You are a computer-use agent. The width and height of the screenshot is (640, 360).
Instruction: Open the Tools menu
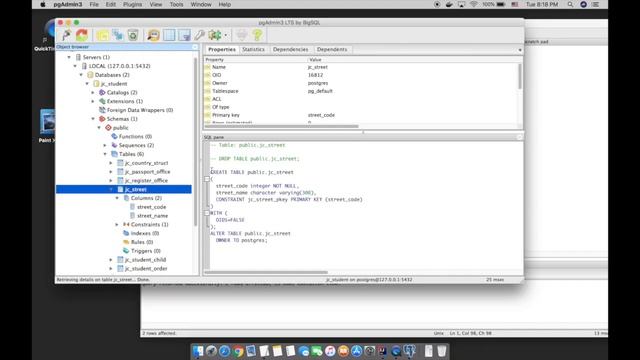point(176,4)
